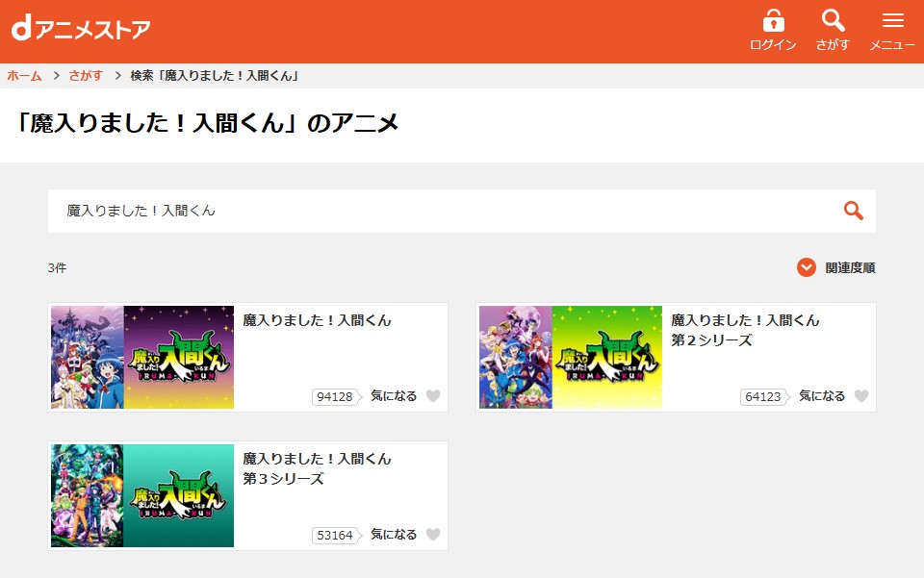Toggle the heart on 魔入りました！入間くん
Image resolution: width=924 pixels, height=578 pixels.
(434, 395)
